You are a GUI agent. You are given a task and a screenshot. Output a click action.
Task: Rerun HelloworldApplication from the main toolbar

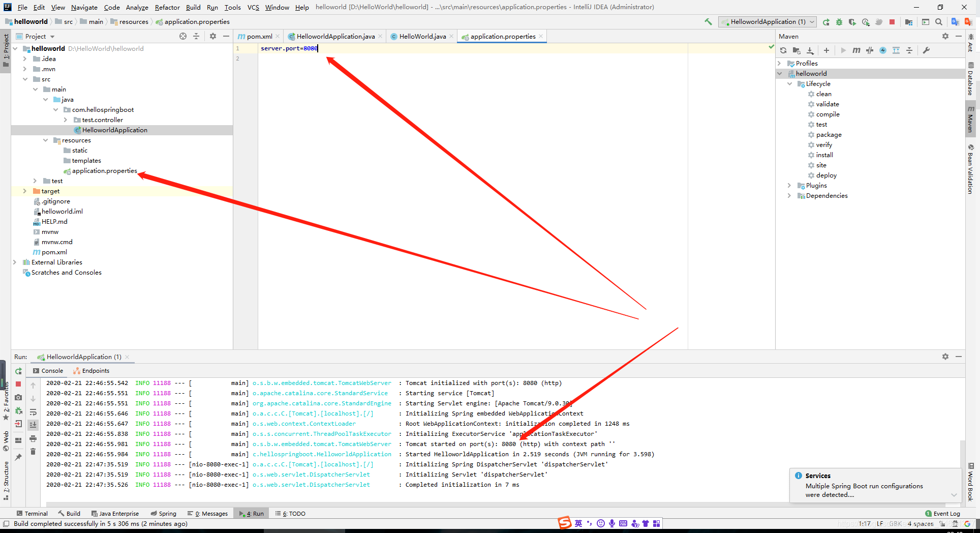point(826,22)
